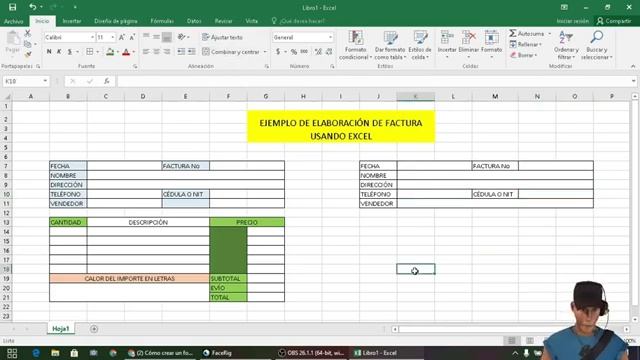Open the Archivo tab
The width and height of the screenshot is (640, 360).
point(13,21)
